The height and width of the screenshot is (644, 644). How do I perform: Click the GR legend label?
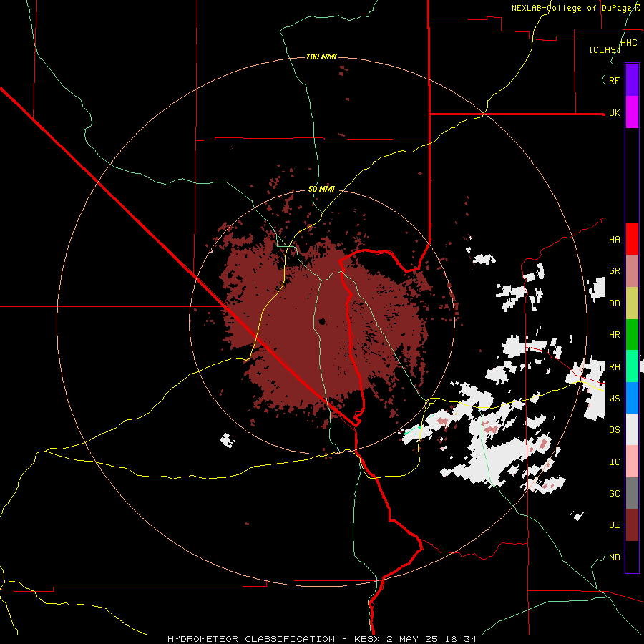[614, 271]
